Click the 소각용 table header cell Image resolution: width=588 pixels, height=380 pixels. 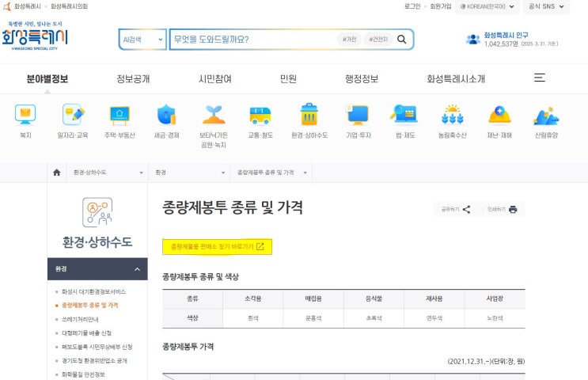(253, 299)
